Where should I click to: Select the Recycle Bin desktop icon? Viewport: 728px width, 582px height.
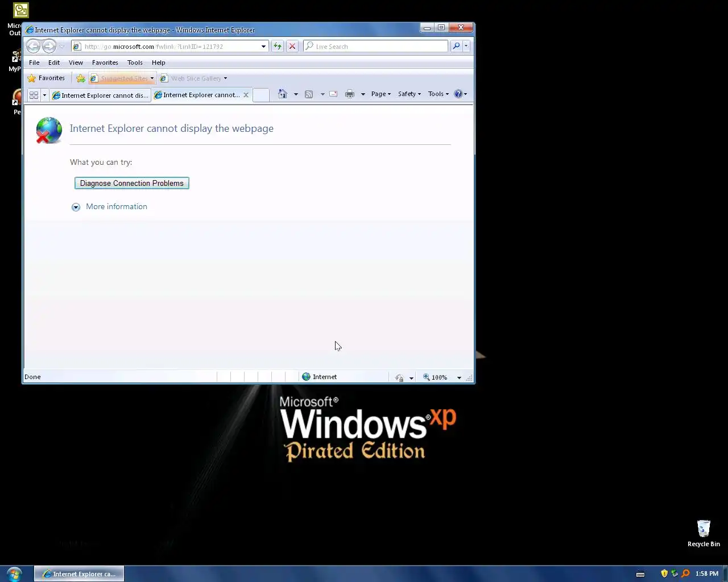click(x=704, y=533)
